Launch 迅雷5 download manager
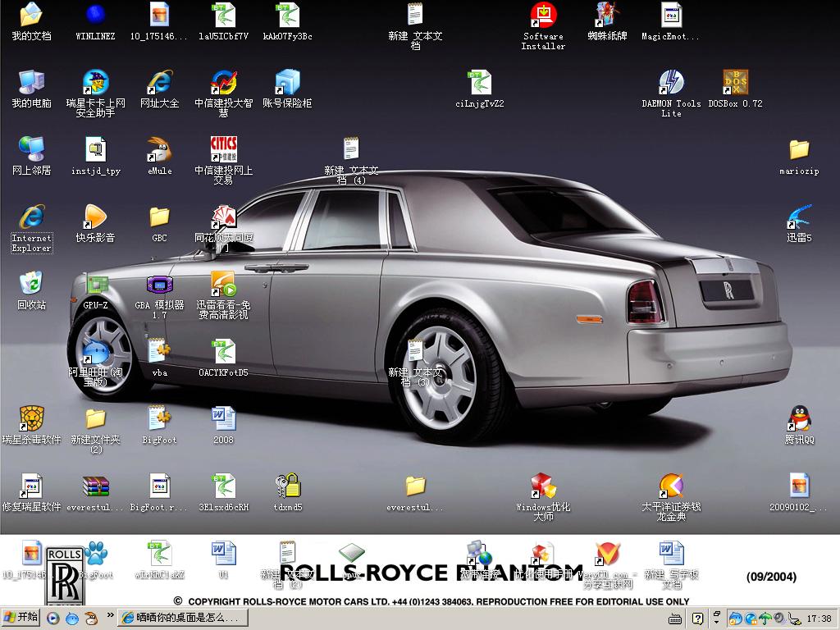The width and height of the screenshot is (840, 630). point(799,217)
